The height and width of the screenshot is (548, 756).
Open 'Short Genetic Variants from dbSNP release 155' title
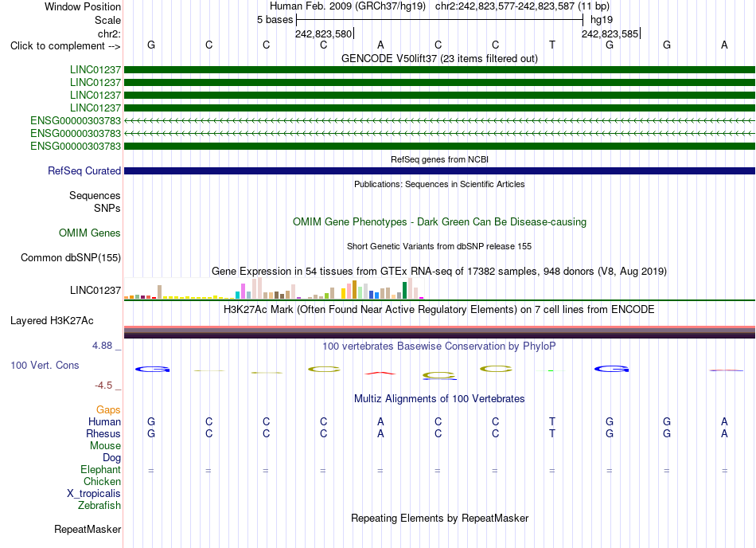[439, 246]
